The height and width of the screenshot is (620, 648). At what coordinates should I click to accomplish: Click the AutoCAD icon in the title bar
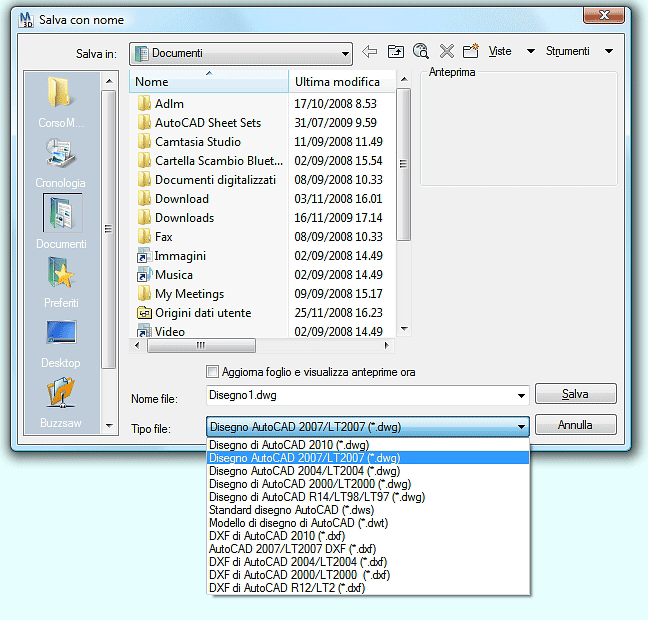click(26, 19)
